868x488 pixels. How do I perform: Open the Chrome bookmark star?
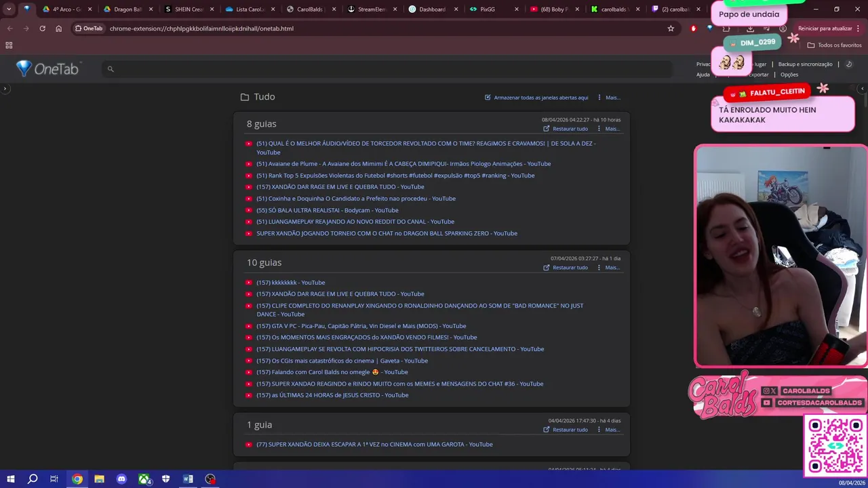pos(671,28)
